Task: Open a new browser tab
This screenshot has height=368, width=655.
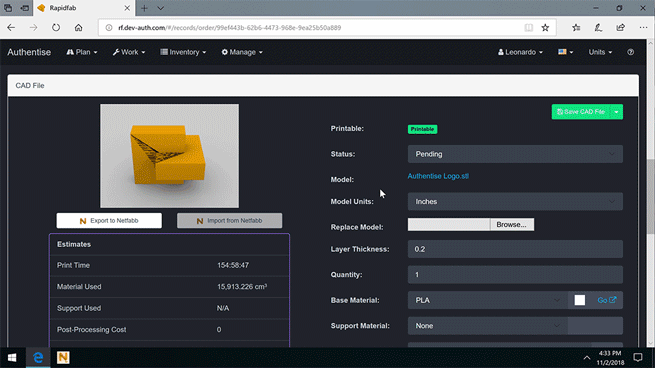Action: [x=144, y=8]
